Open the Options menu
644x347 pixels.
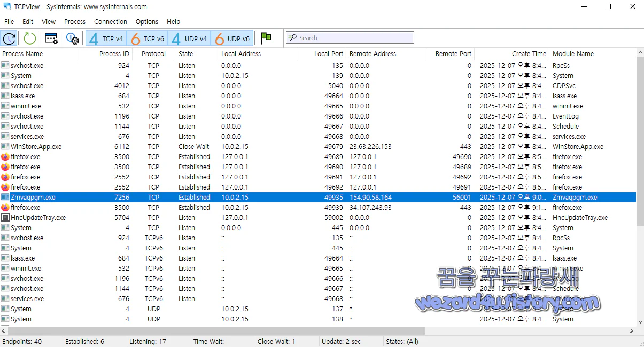click(146, 21)
